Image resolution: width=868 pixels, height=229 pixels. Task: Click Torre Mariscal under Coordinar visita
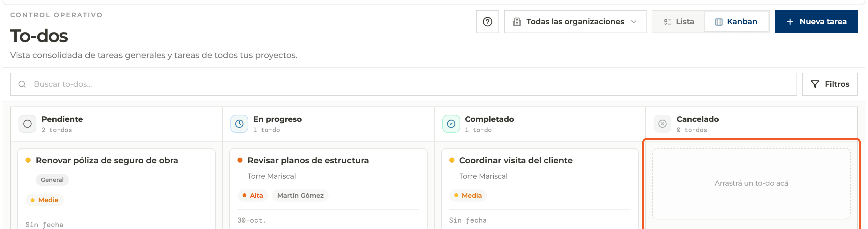coord(483,176)
